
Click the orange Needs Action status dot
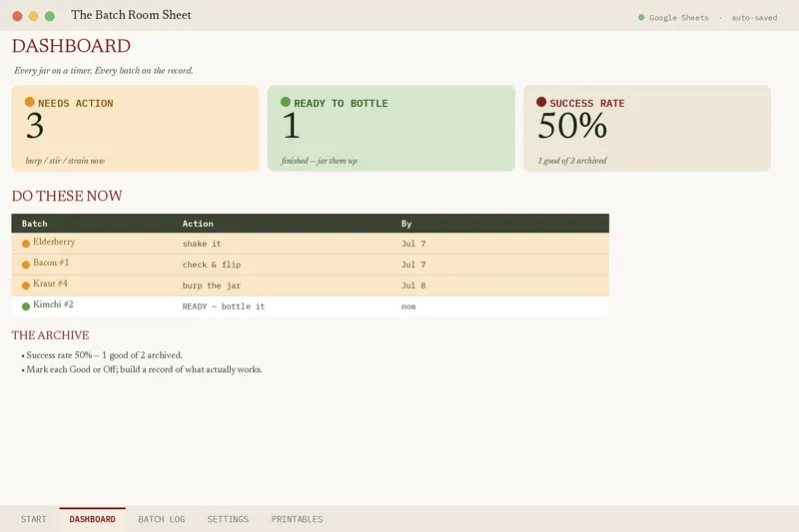[x=30, y=102]
